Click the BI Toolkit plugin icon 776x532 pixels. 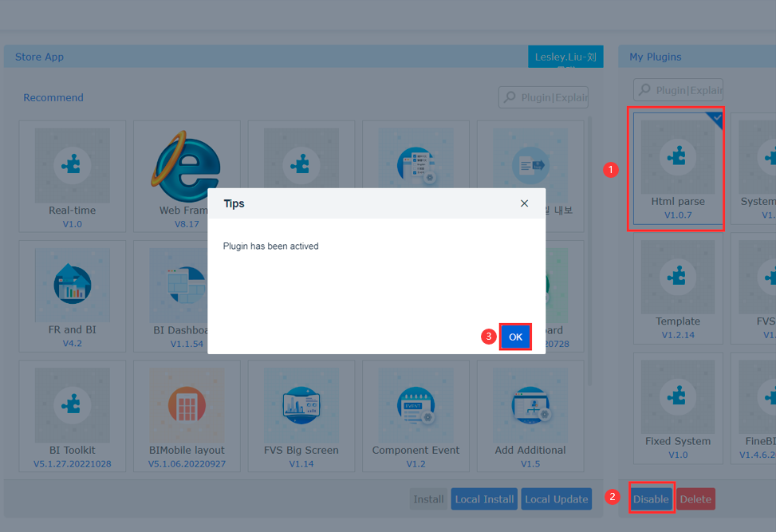pyautogui.click(x=72, y=404)
